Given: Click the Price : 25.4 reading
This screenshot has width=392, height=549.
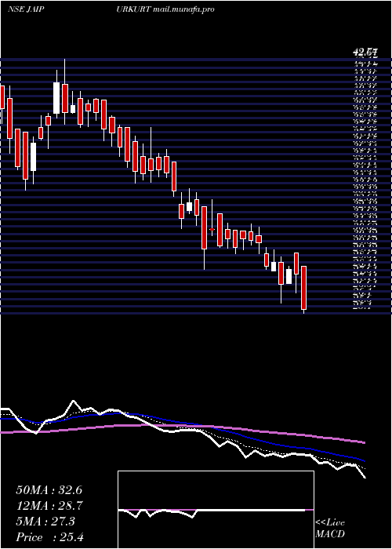Looking at the screenshot, I should point(49,537).
